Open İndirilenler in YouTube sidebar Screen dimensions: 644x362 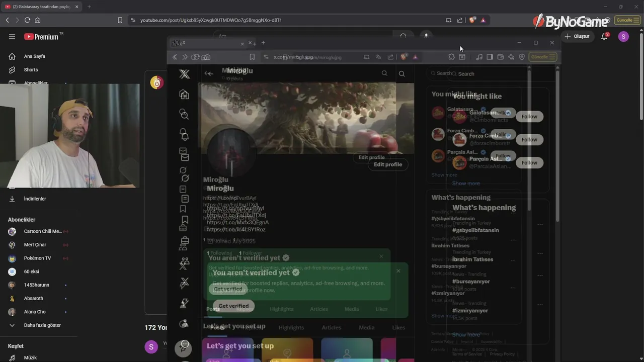click(35, 199)
